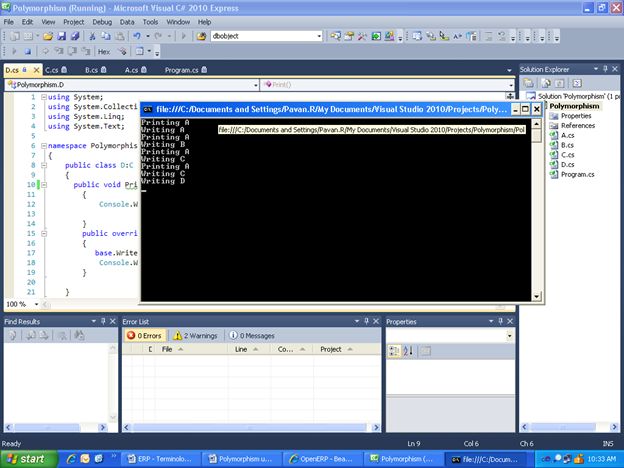The image size is (624, 468).
Task: Open the Debug menu
Action: 102,21
